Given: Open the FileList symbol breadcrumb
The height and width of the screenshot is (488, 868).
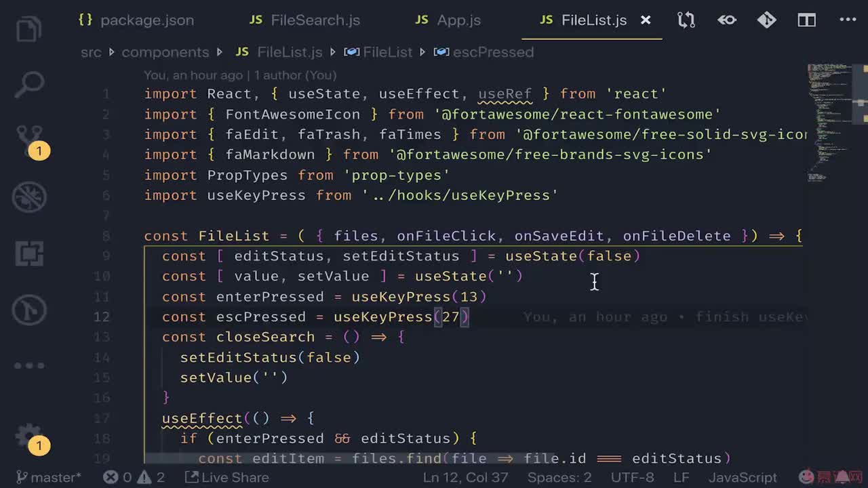Looking at the screenshot, I should pos(378,52).
